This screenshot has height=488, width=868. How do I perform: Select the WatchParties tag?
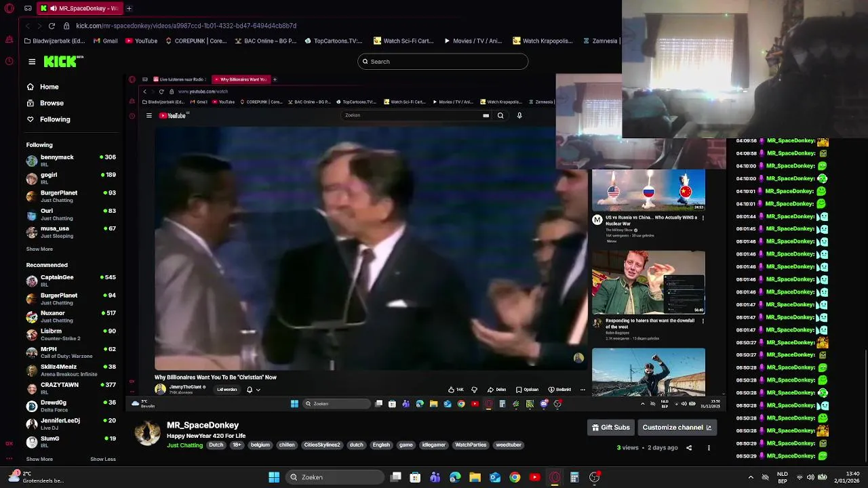(471, 445)
